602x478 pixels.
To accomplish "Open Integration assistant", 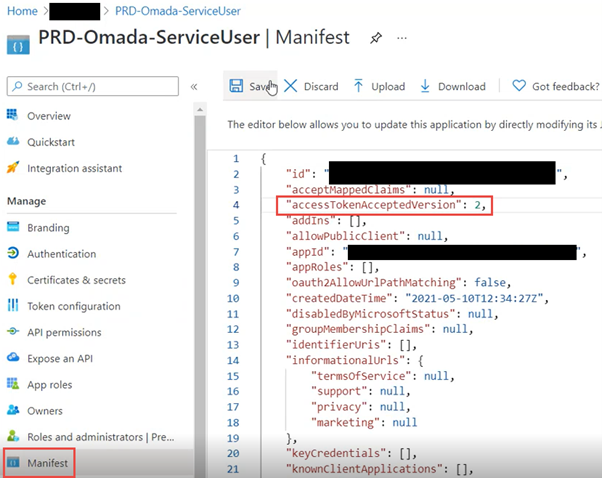I will pos(74,168).
